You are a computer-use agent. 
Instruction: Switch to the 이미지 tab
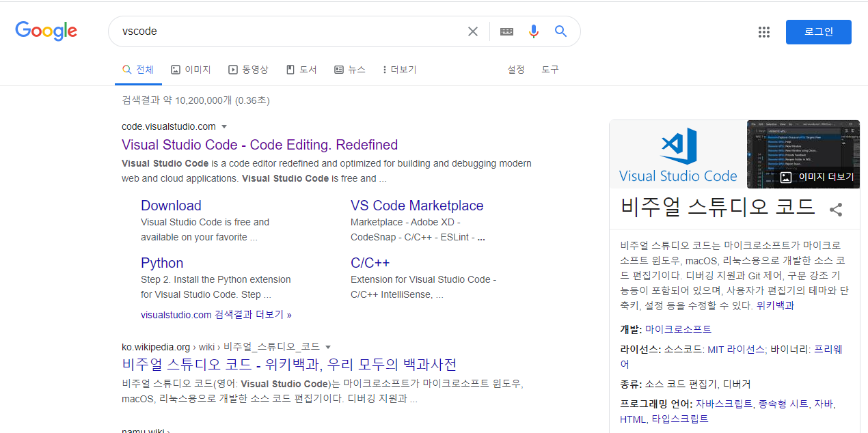[191, 70]
